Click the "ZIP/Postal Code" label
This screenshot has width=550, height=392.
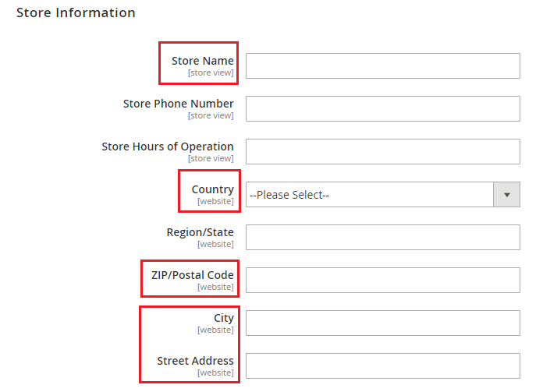tap(192, 275)
